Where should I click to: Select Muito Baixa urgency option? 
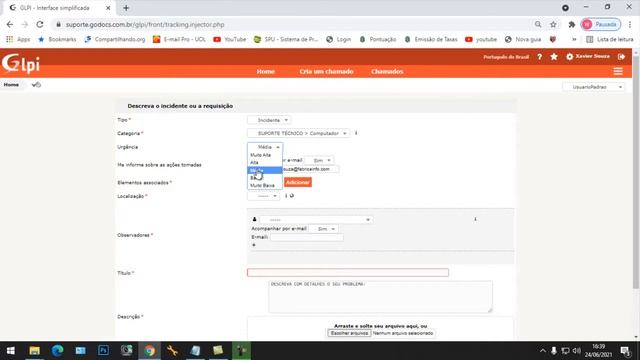tap(265, 185)
